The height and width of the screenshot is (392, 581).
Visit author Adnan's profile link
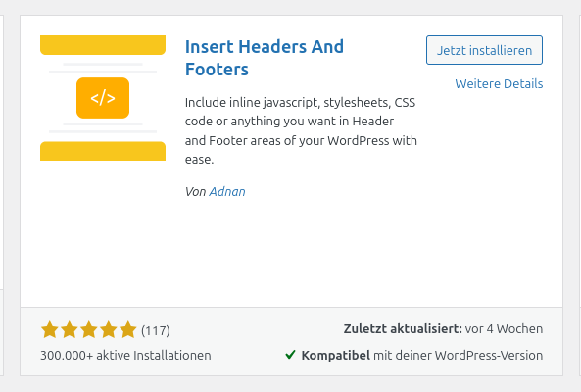(227, 191)
